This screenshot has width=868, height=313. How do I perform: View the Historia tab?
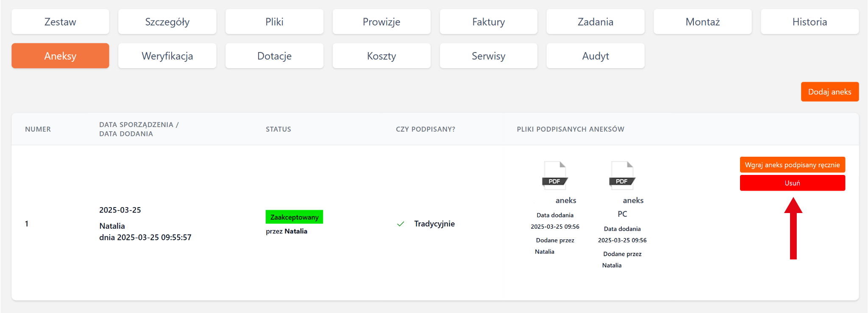tap(810, 22)
